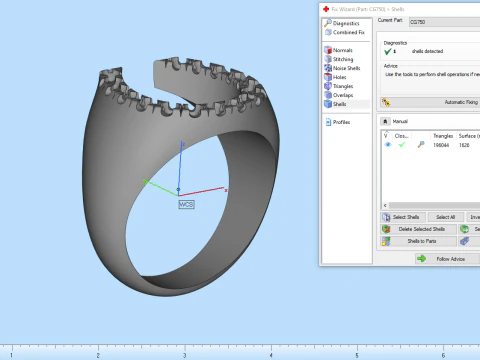Click the green closed checkmark in shell row
This screenshot has height=360, width=480.
coord(402,145)
